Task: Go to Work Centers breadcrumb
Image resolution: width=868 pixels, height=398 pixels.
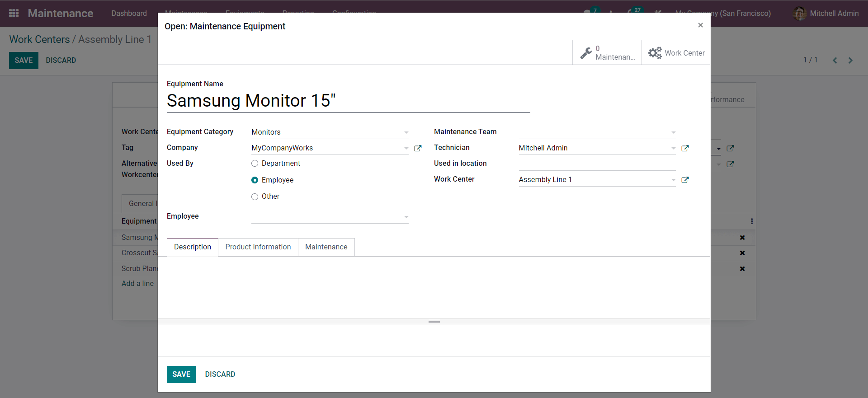Action: 40,39
